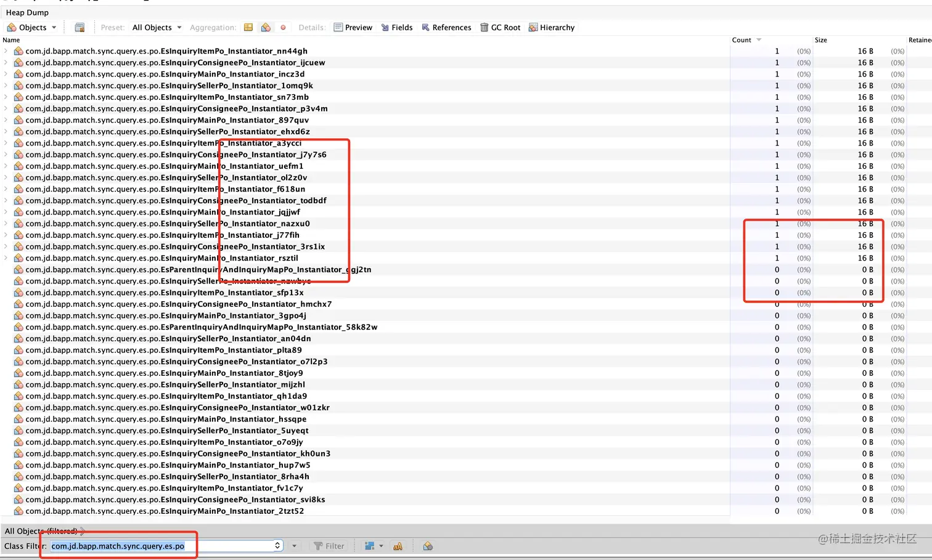The width and height of the screenshot is (932, 560).
Task: Select row EsInquiryConsigneePo_Instantiator_kh0un3
Action: tap(466, 453)
